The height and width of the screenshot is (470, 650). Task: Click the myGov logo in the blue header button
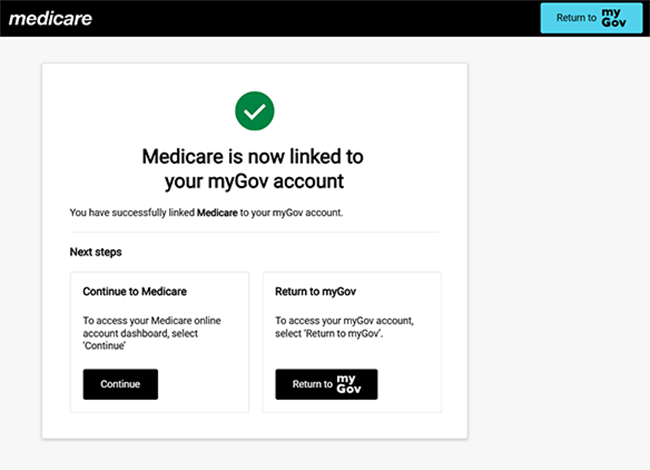[x=615, y=18]
